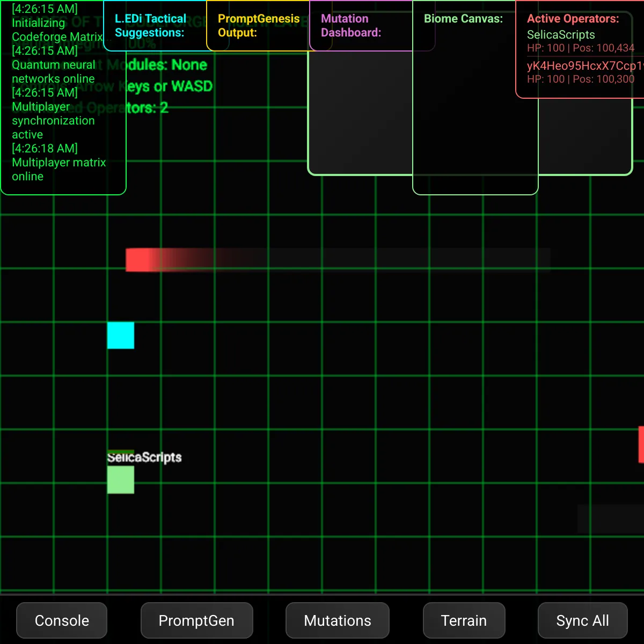644x644 pixels.
Task: Open the Mutations button
Action: (338, 620)
